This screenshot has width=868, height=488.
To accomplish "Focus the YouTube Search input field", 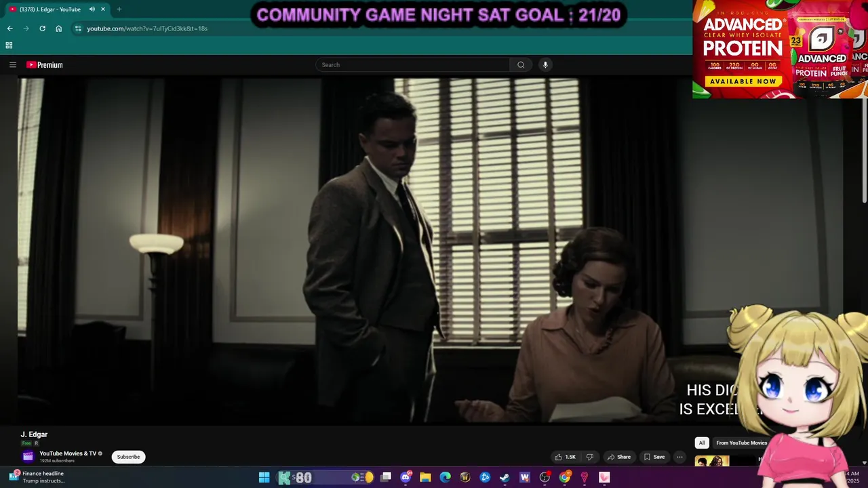I will [412, 65].
